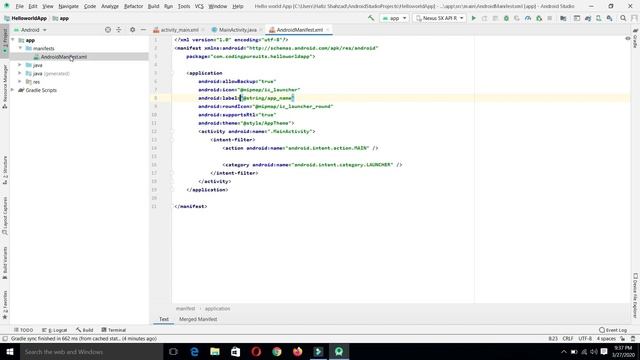Screen dimensions: 640x360
Task: Click the Task View taskbar icon
Action: 173,351
